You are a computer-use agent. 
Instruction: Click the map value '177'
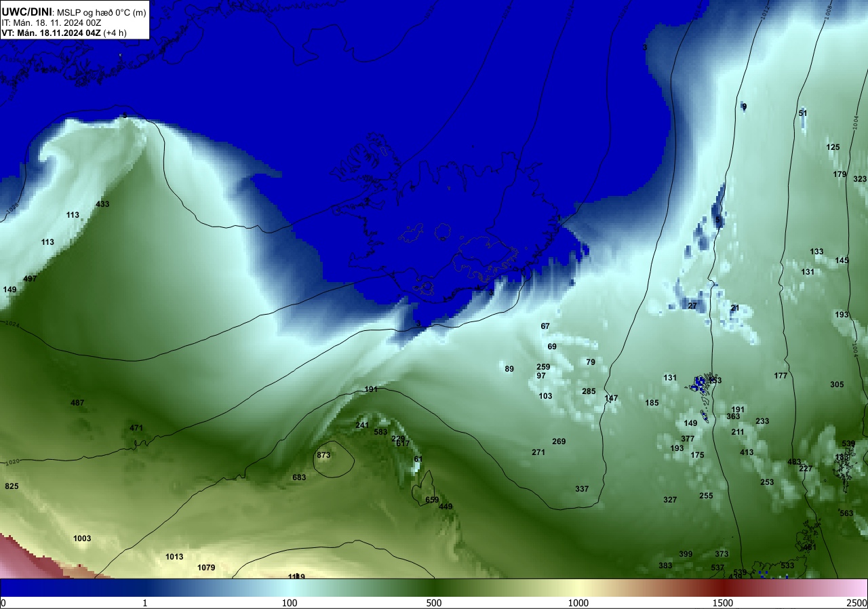click(781, 376)
